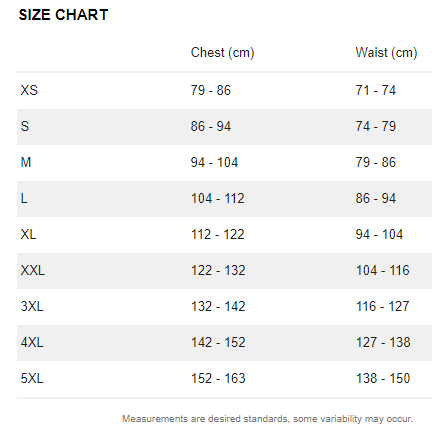Click the XL size row label

click(x=28, y=234)
